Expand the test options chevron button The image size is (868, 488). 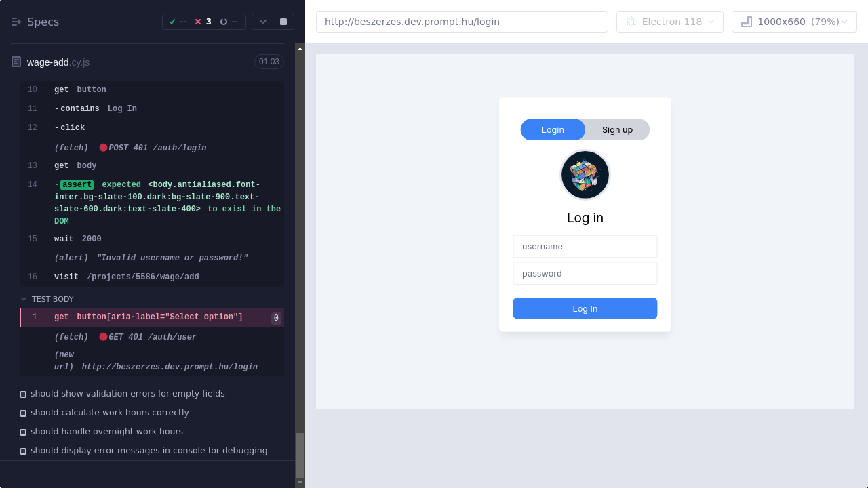tap(262, 22)
